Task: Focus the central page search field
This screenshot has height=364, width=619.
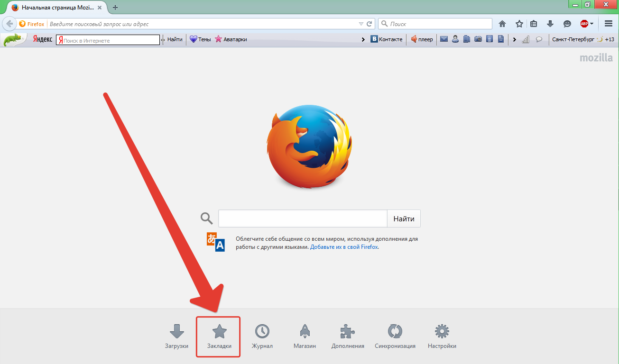Action: pyautogui.click(x=303, y=218)
